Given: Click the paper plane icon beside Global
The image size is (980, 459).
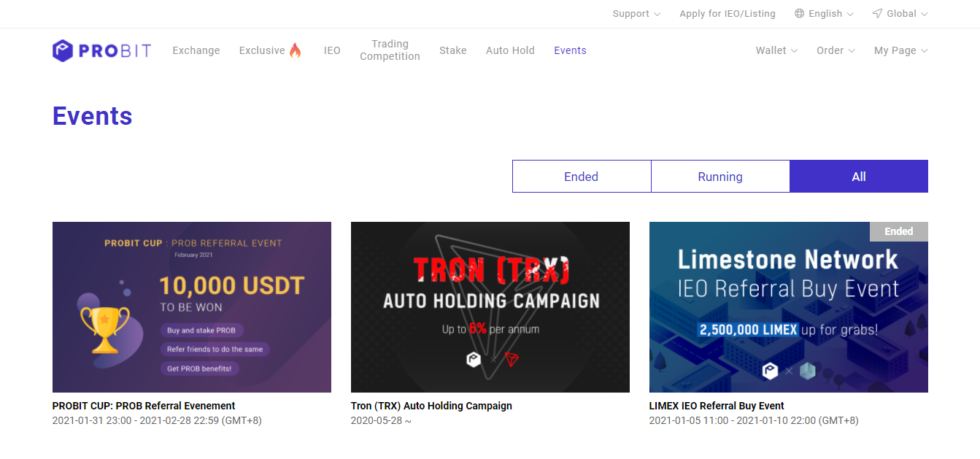Looking at the screenshot, I should click(877, 14).
